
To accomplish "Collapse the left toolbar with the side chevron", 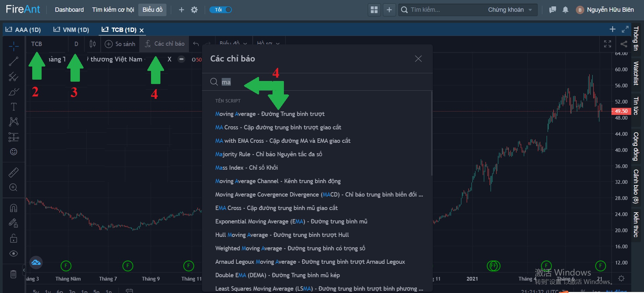I will click(x=24, y=270).
